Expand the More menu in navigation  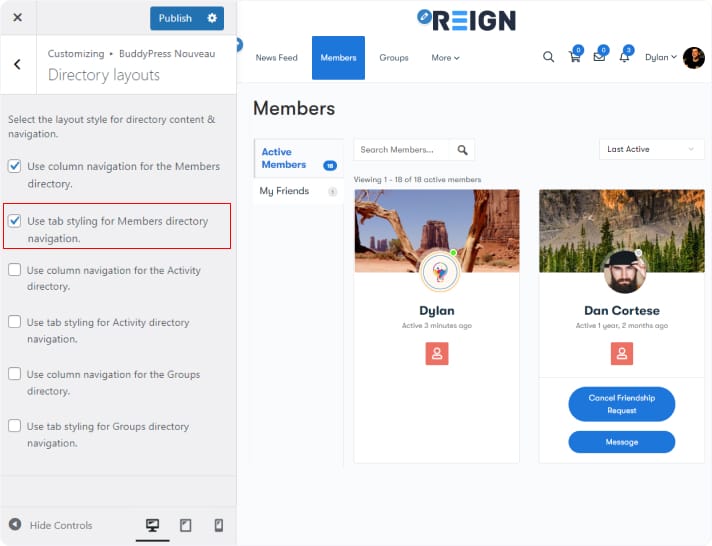(445, 58)
